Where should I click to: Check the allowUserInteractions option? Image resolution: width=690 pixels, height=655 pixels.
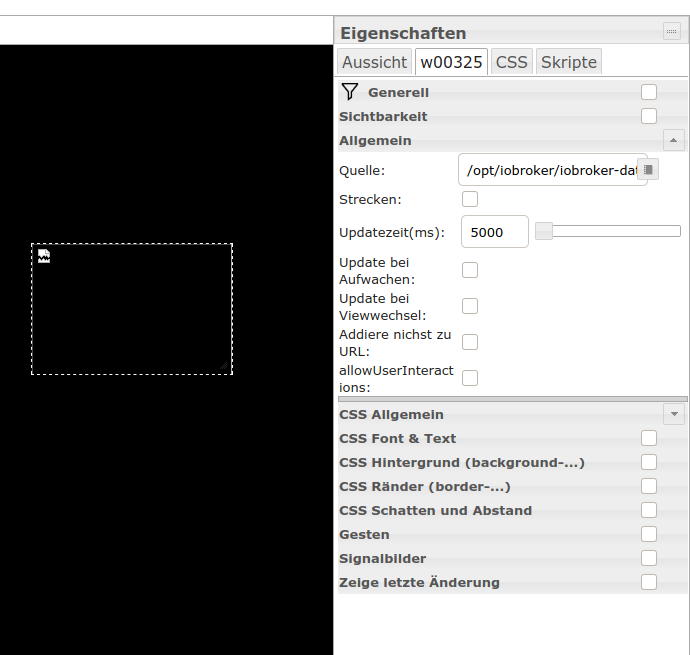(470, 378)
